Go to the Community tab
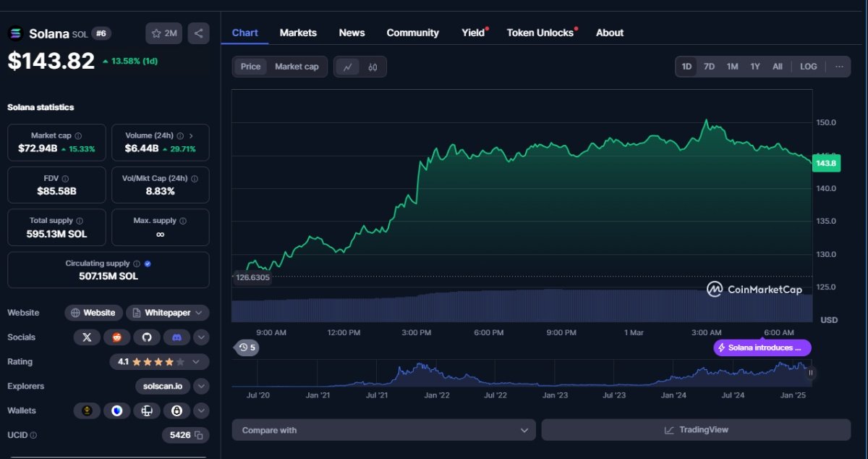Screen dimensions: 868x459 [413, 33]
